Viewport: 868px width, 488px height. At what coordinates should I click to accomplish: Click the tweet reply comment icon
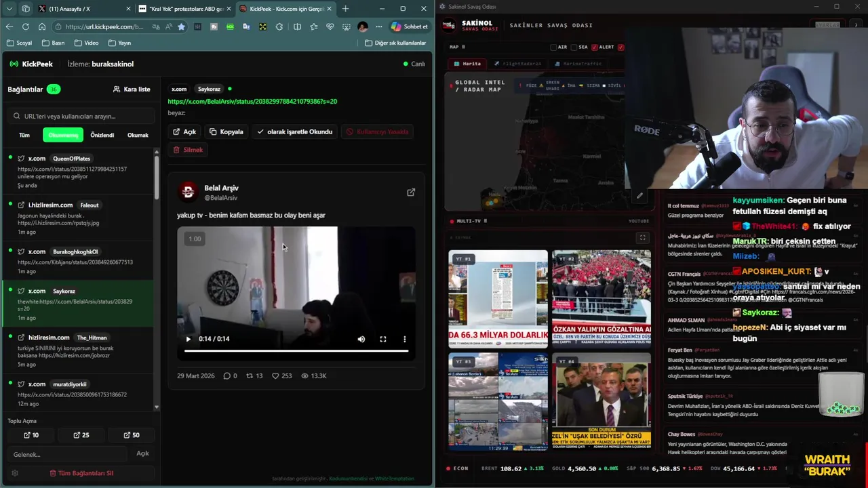227,375
